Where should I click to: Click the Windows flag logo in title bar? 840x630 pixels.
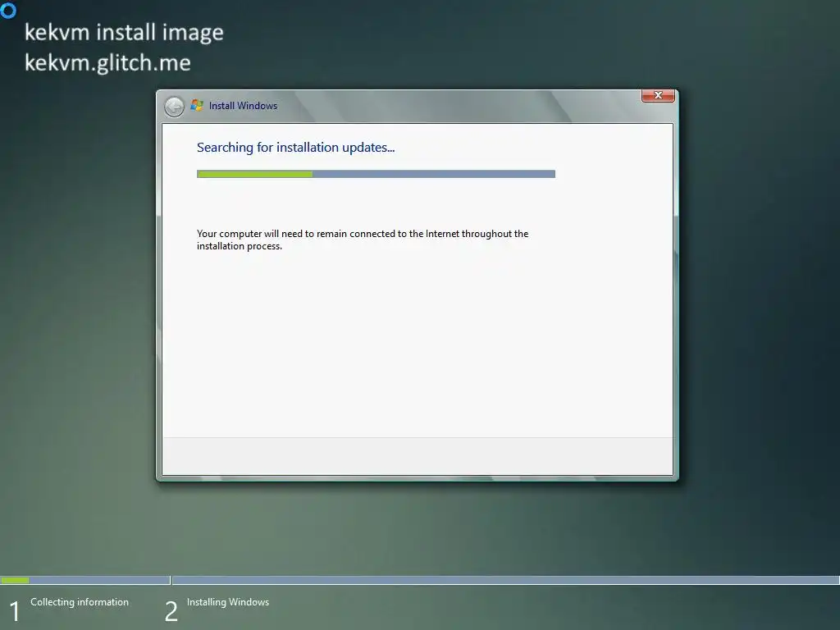197,105
